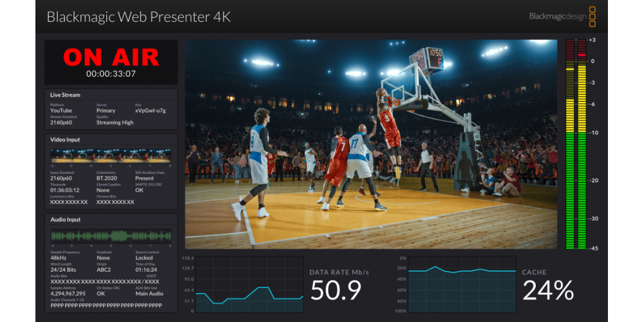Click the Luminance Bits value
Screen dimensions: 644x322
69,202
